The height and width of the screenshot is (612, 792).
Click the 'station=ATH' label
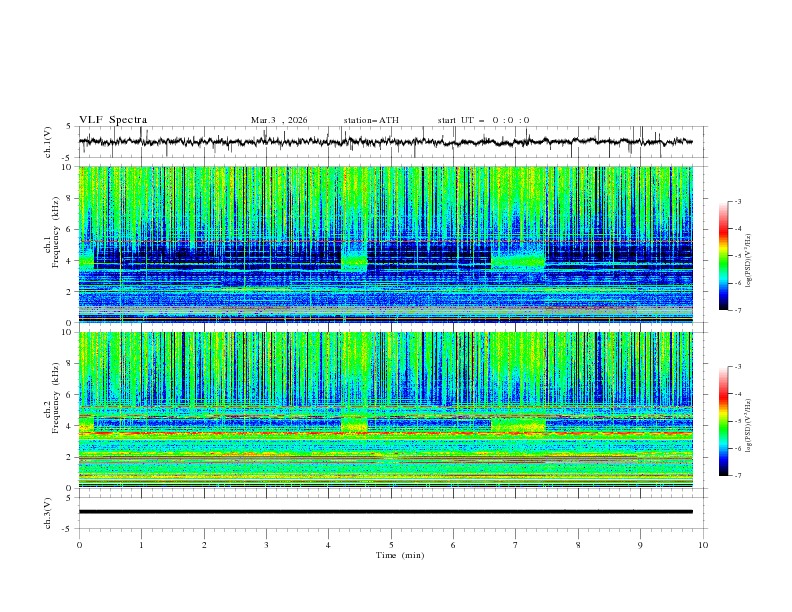tap(371, 120)
